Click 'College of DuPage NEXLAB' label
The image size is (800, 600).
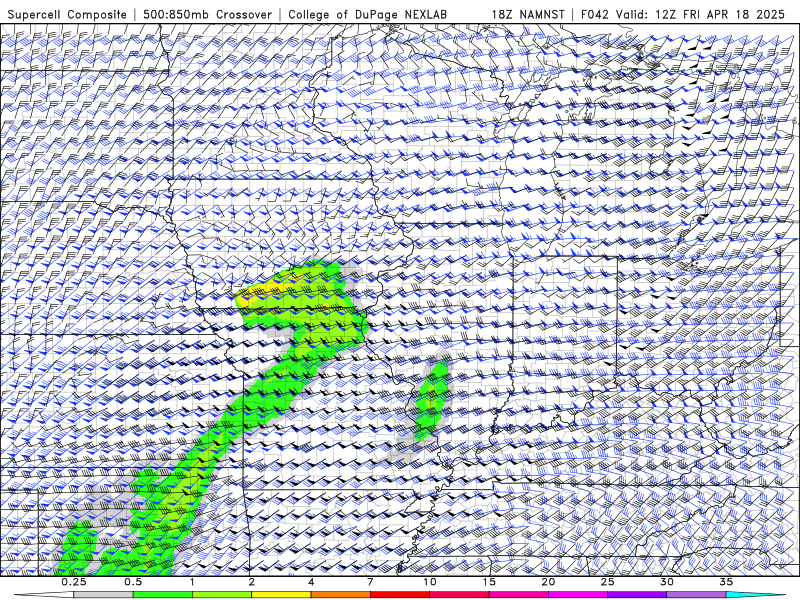click(367, 14)
